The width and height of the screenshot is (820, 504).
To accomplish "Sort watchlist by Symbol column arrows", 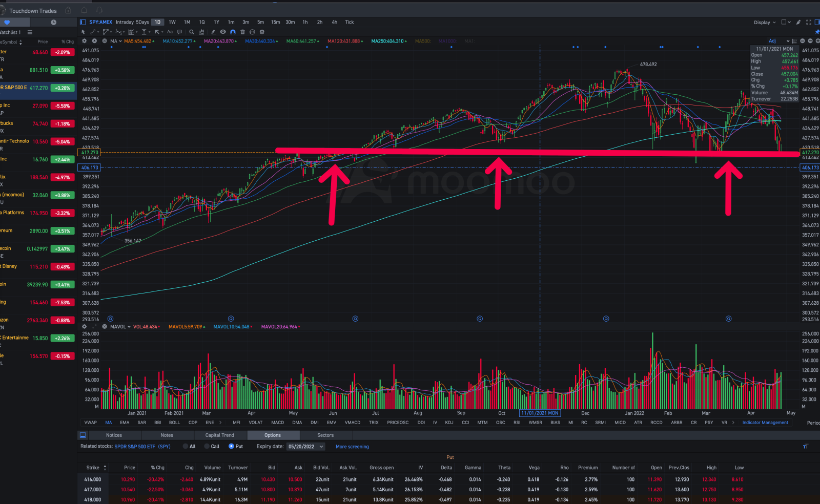I will [x=20, y=42].
